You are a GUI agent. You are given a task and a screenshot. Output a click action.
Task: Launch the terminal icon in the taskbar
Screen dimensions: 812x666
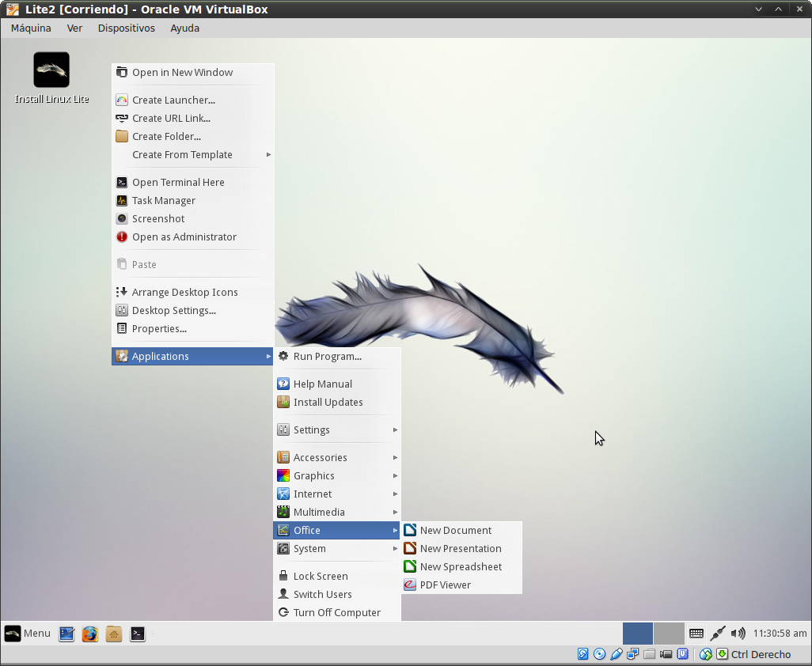(138, 634)
